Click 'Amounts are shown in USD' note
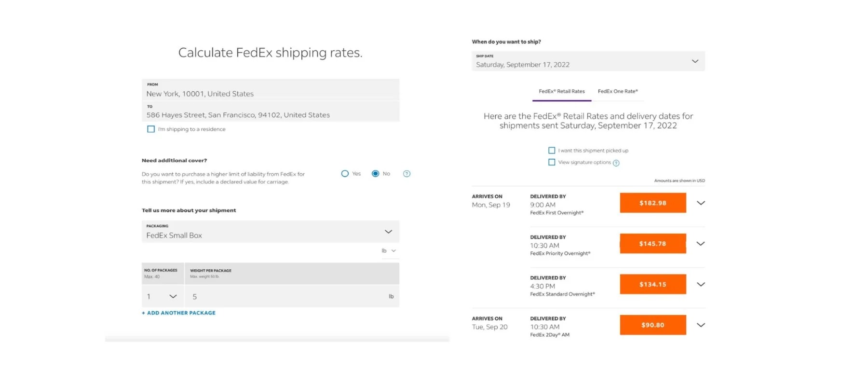 tap(679, 181)
